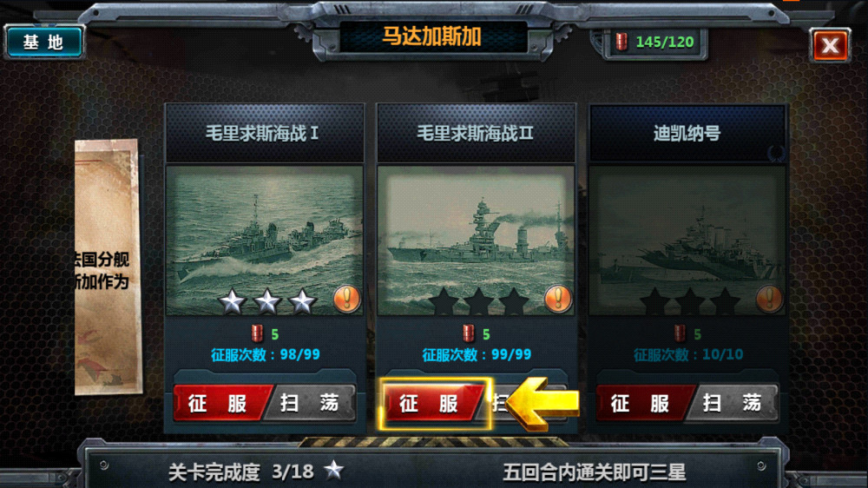Click the star icon beside 3/18
The height and width of the screenshot is (488, 868).
(x=334, y=471)
